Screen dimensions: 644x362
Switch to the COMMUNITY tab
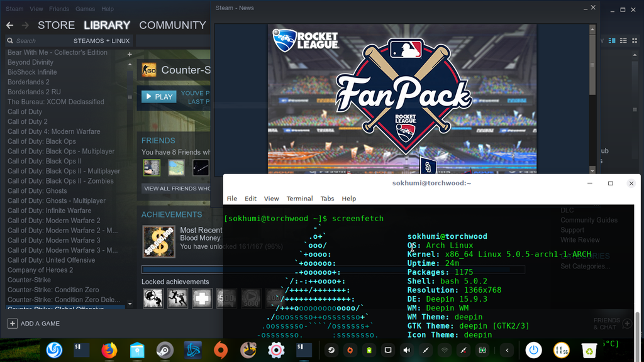pyautogui.click(x=172, y=25)
